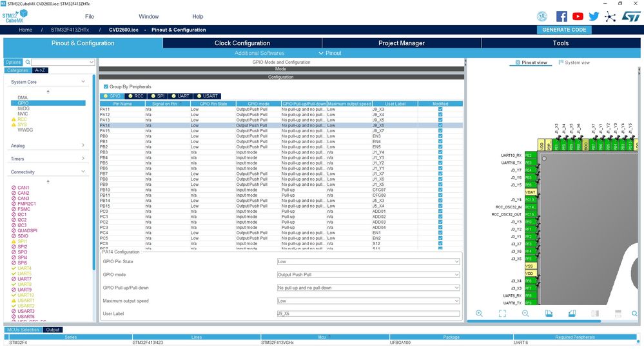Screen dimensions: 644x349
Task: Switch to System view
Action: (x=574, y=63)
